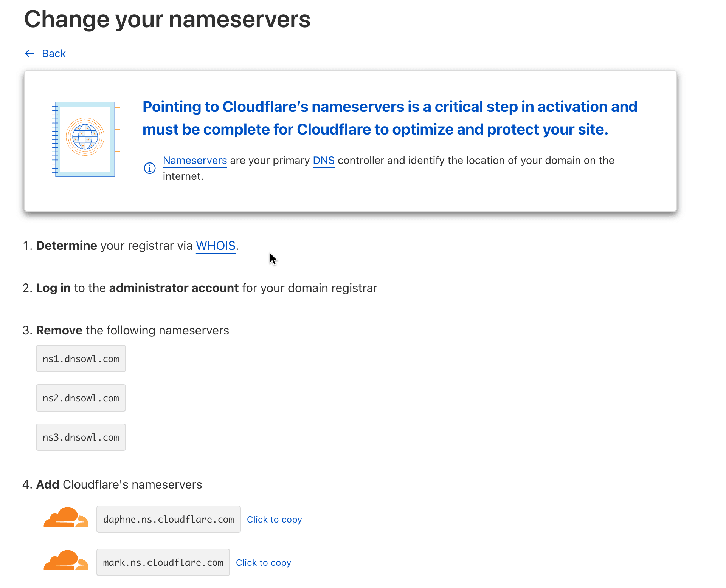Open the DNS definition link
Screen dimensions: 726x588
pyautogui.click(x=324, y=161)
